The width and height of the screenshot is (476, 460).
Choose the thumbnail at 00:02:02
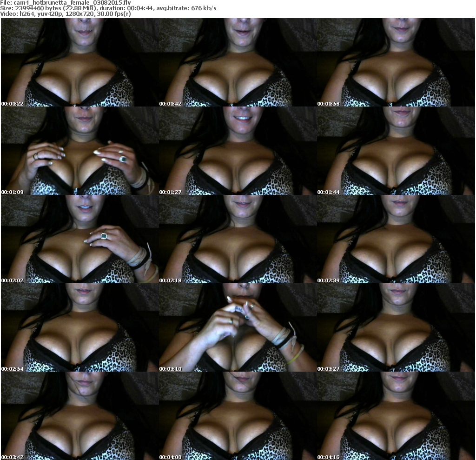point(80,239)
